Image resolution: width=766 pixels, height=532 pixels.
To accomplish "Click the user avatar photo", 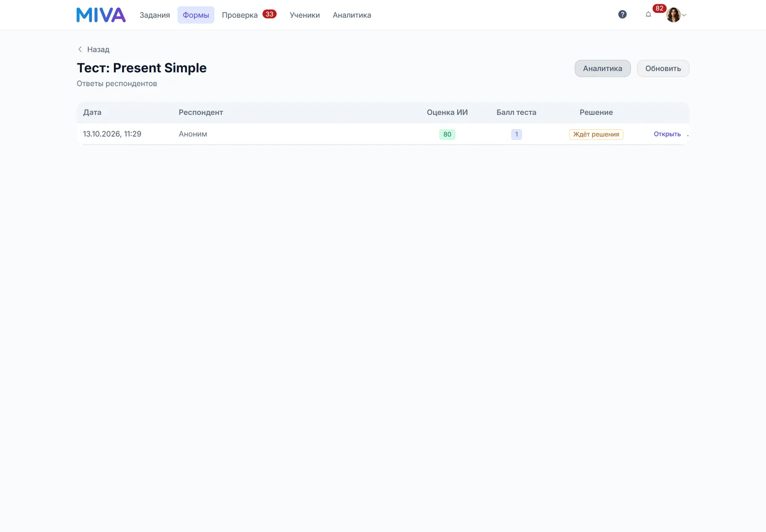I will 674,15.
